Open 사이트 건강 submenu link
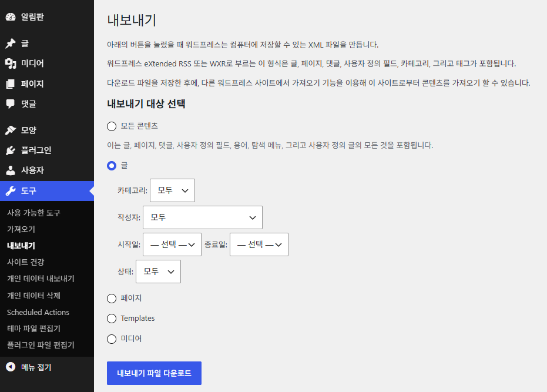Screen dimensions: 547x392 tap(25, 262)
